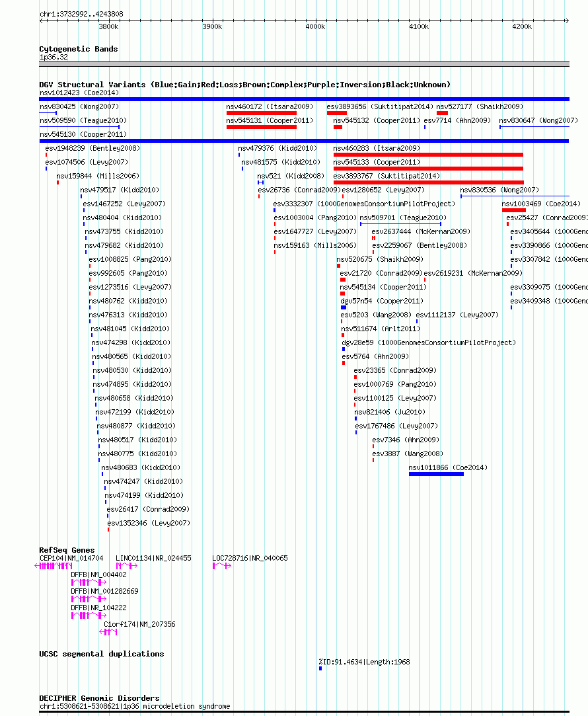
Task: Open esv7346 (Ahn2009) label
Action: point(406,440)
